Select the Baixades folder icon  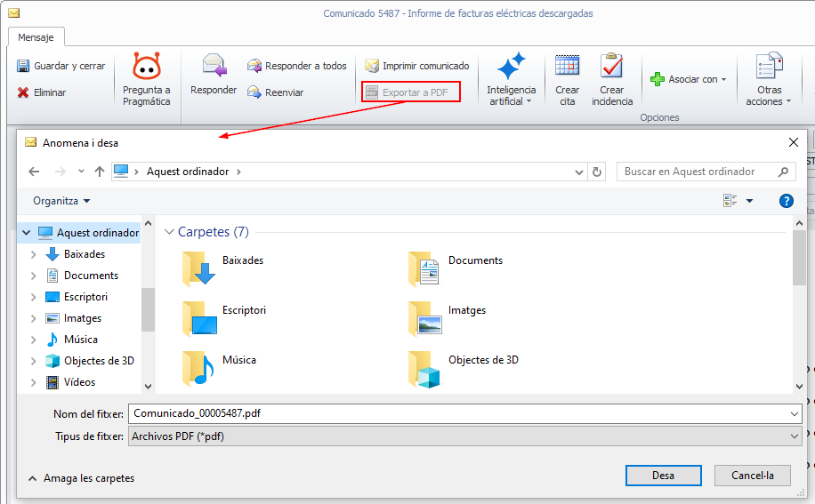point(198,268)
